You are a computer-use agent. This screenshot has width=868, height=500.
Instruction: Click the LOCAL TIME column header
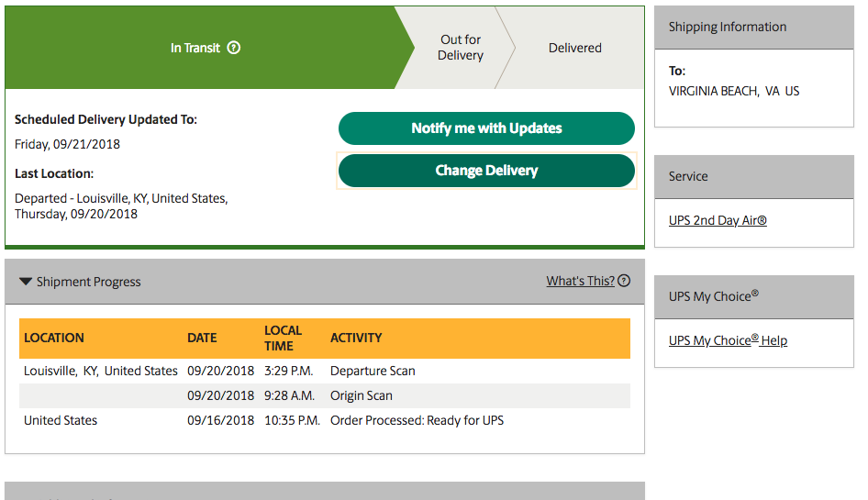click(x=283, y=338)
